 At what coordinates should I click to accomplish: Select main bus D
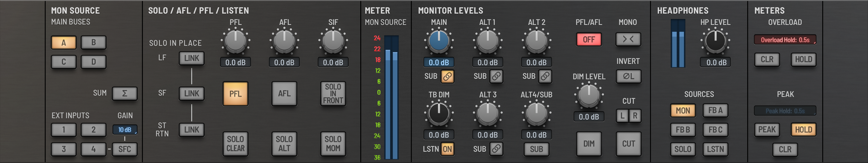click(94, 62)
